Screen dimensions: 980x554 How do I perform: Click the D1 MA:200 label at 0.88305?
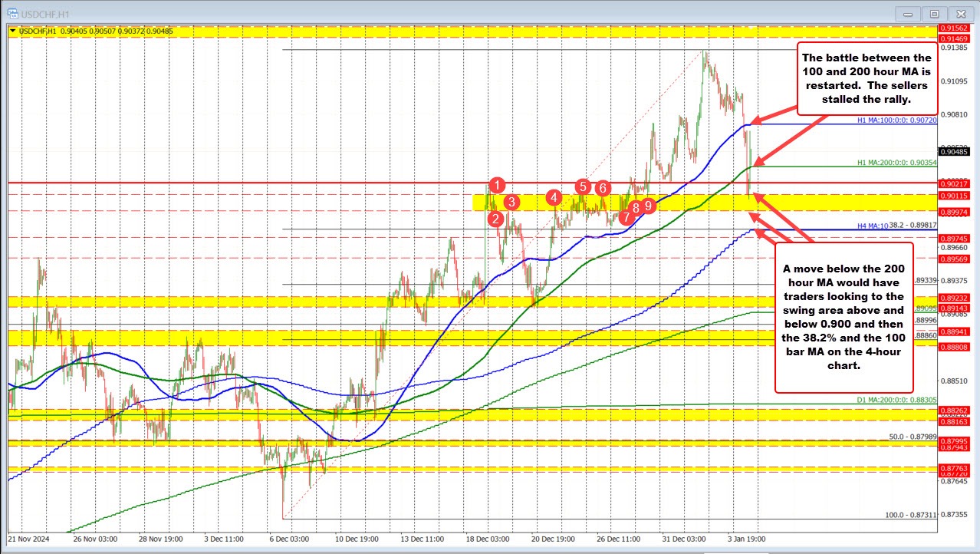click(897, 401)
